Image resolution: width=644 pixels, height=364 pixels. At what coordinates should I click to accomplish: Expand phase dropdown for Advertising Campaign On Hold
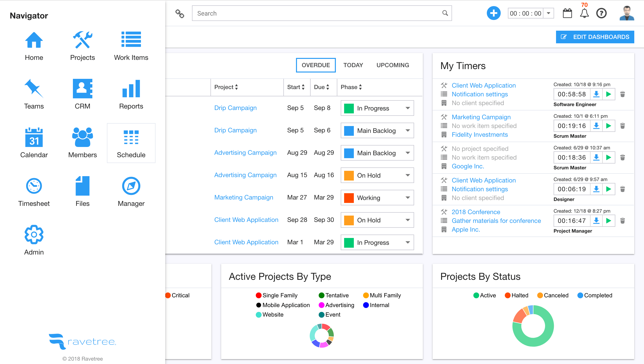click(407, 175)
